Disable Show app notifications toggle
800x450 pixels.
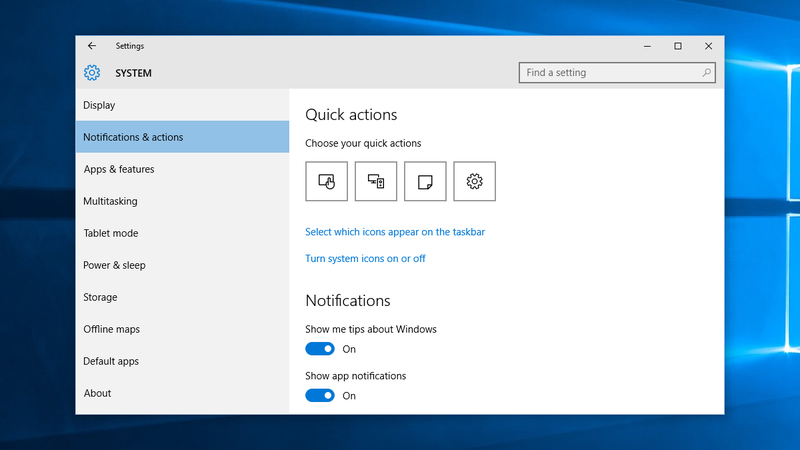[x=320, y=395]
